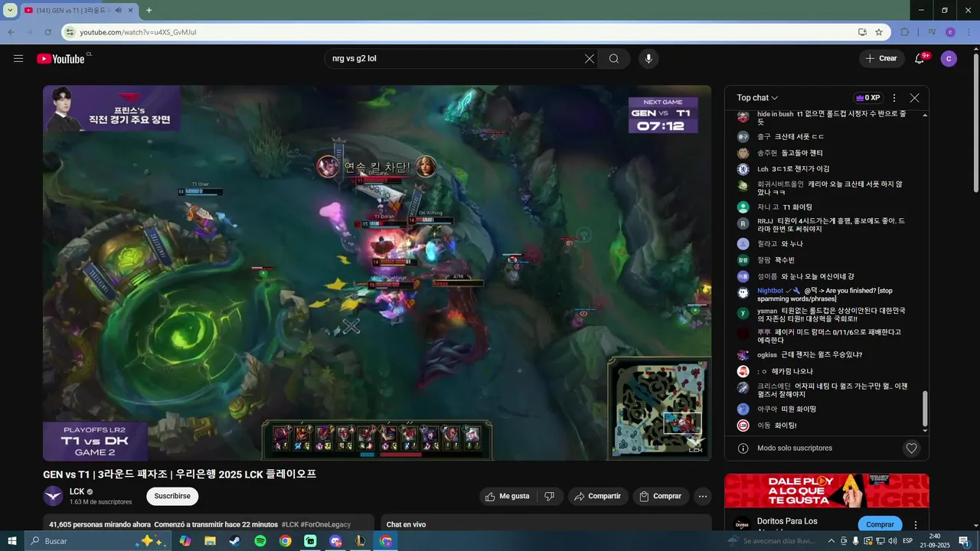Image resolution: width=980 pixels, height=551 pixels.
Task: Open the LCK channel name link
Action: tap(77, 491)
